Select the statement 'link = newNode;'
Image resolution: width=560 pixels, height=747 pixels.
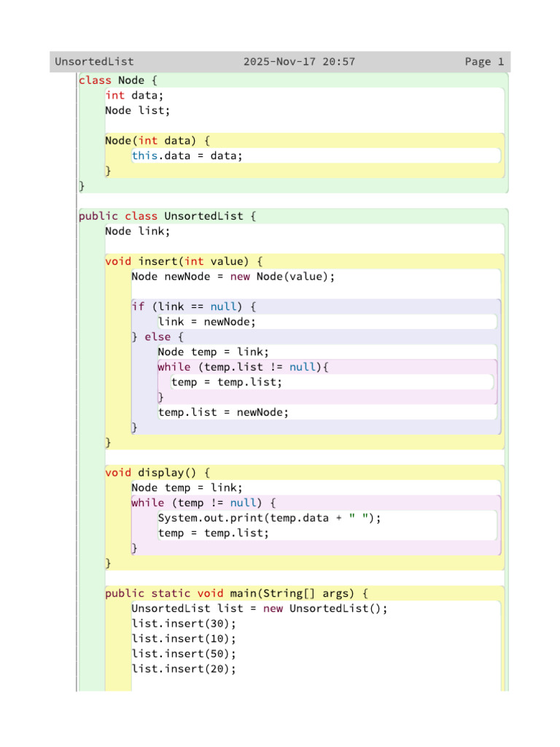pos(206,322)
